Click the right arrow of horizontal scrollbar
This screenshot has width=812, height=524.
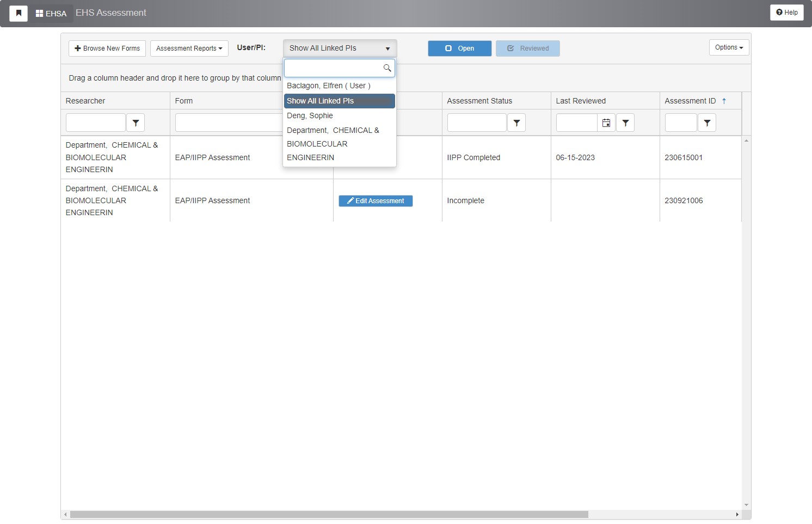click(x=737, y=514)
